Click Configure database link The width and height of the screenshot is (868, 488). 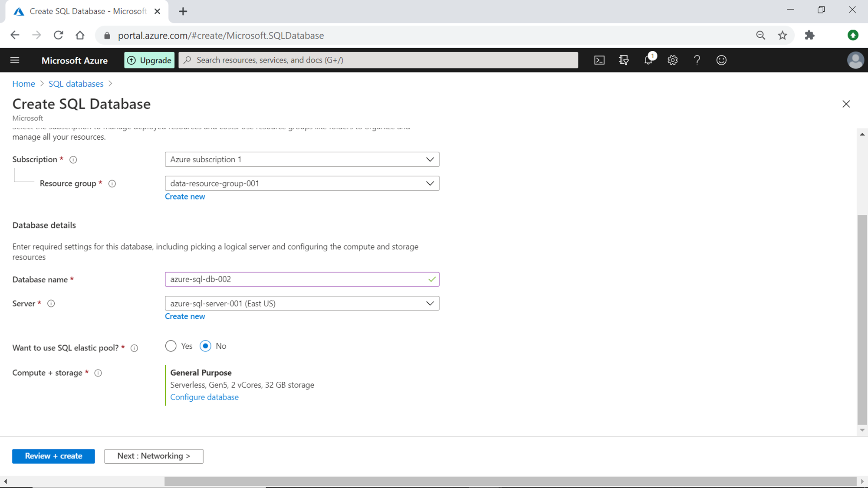point(204,397)
